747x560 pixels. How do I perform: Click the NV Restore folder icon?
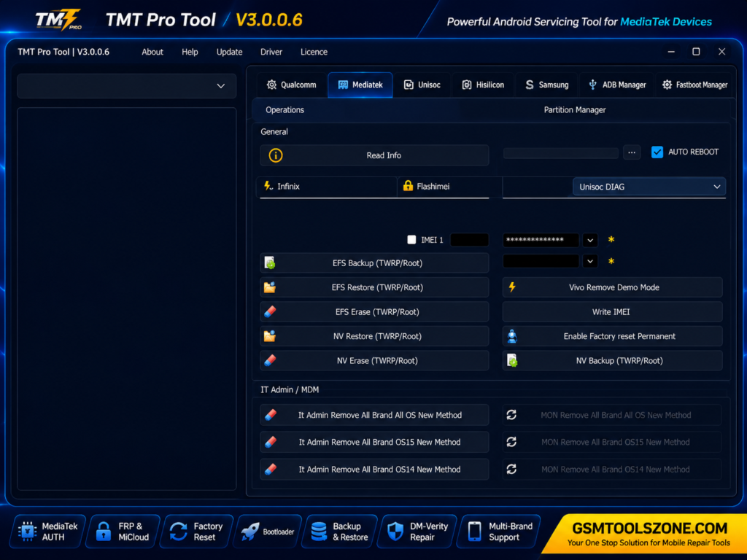[x=270, y=335]
